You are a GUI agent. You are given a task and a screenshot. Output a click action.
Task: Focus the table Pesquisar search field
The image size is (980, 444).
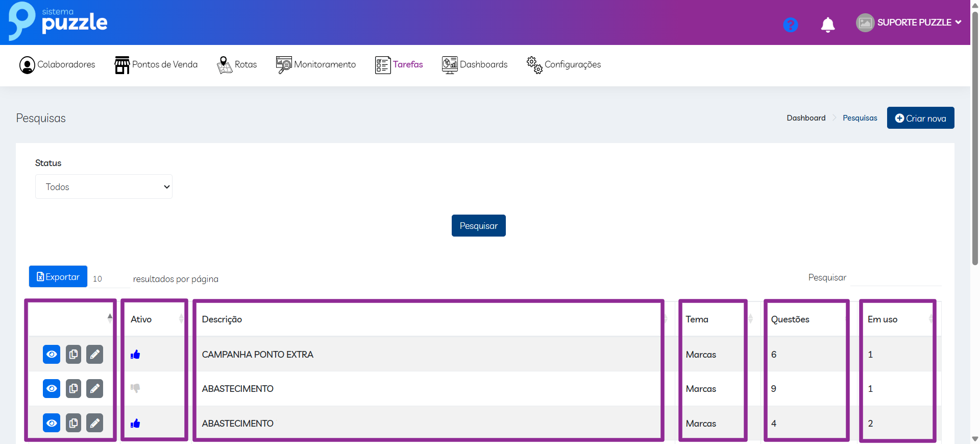[x=895, y=277]
